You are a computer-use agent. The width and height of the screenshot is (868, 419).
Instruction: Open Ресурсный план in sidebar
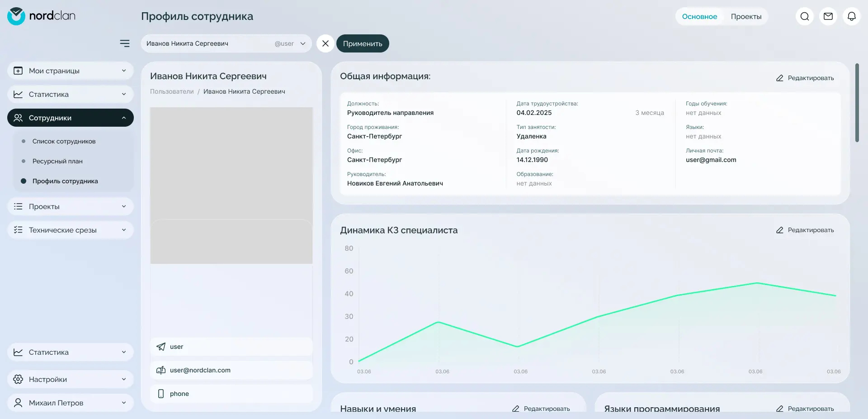tap(57, 161)
